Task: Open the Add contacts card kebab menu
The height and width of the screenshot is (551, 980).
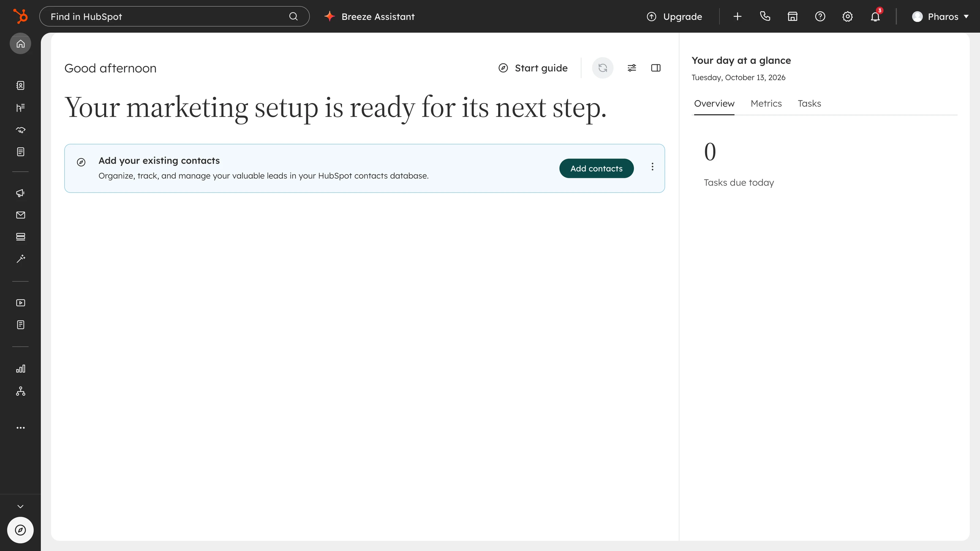Action: 652,167
